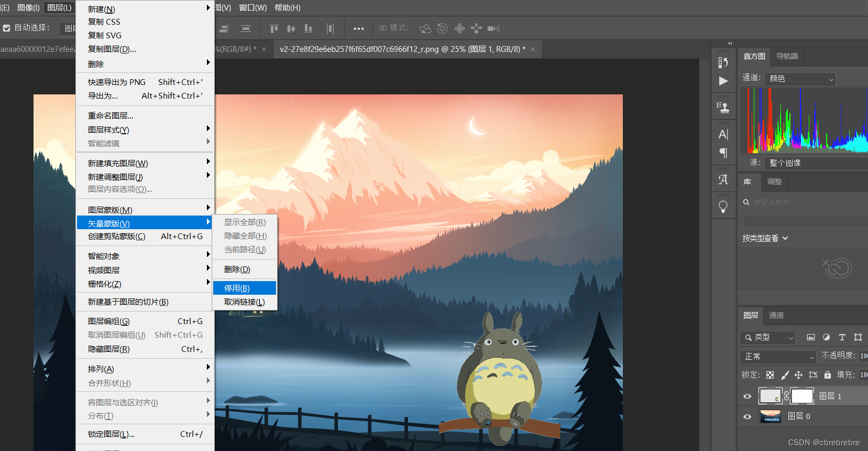Choose 快速导出为 PNG
The width and height of the screenshot is (868, 451).
145,82
